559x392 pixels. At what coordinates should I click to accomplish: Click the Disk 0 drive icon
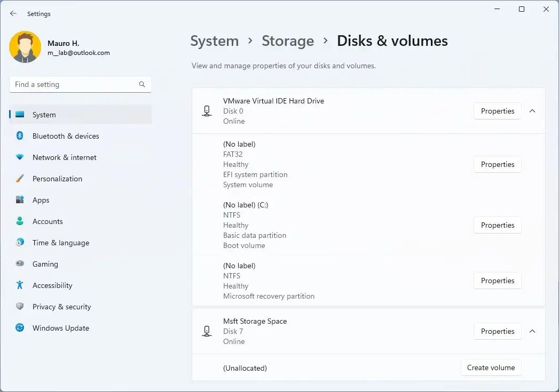pyautogui.click(x=207, y=111)
